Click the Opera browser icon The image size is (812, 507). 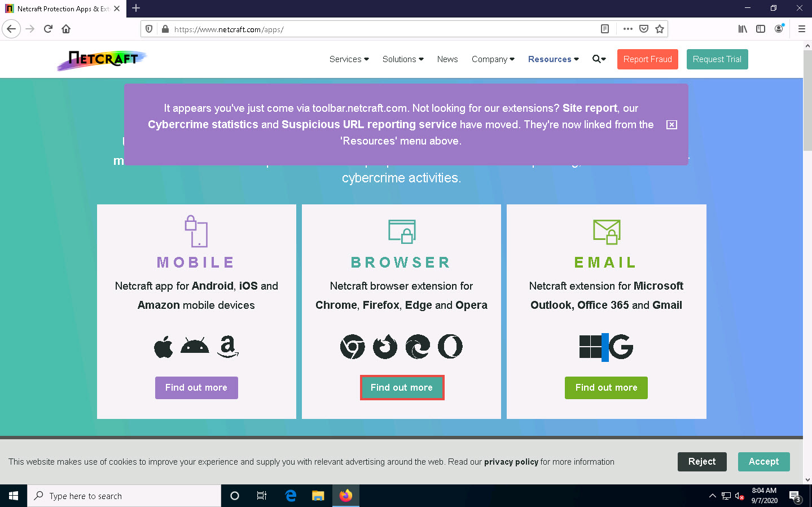pos(450,347)
